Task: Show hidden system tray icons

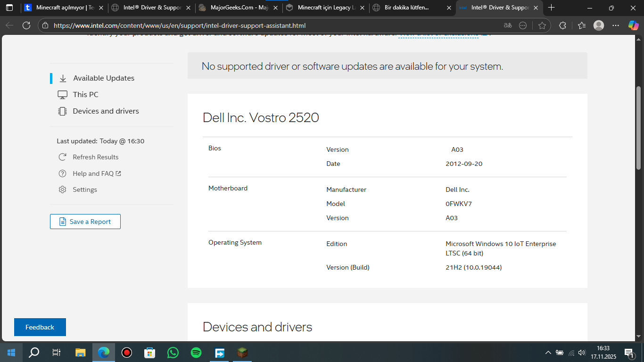Action: pyautogui.click(x=548, y=352)
